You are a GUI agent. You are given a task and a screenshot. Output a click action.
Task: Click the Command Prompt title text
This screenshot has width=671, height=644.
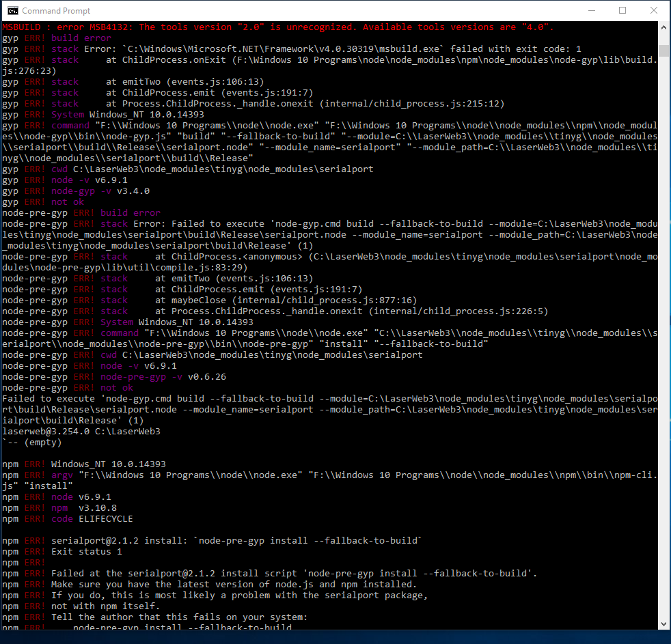point(56,11)
